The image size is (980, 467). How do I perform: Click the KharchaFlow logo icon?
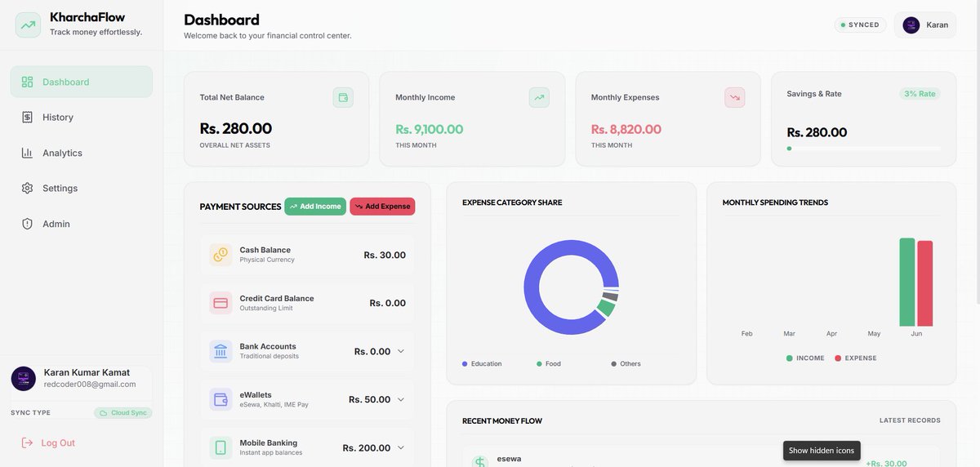pyautogui.click(x=29, y=24)
